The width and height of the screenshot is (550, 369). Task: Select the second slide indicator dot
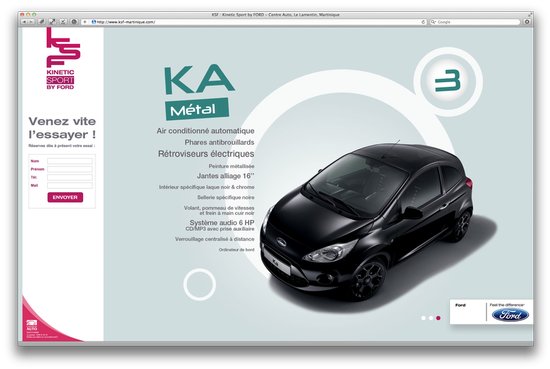pyautogui.click(x=431, y=318)
